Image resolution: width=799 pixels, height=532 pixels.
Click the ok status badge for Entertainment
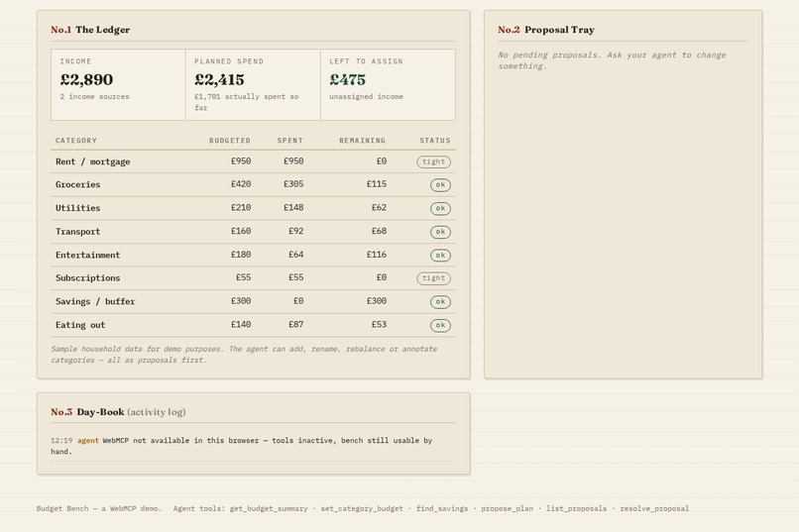[x=440, y=255]
